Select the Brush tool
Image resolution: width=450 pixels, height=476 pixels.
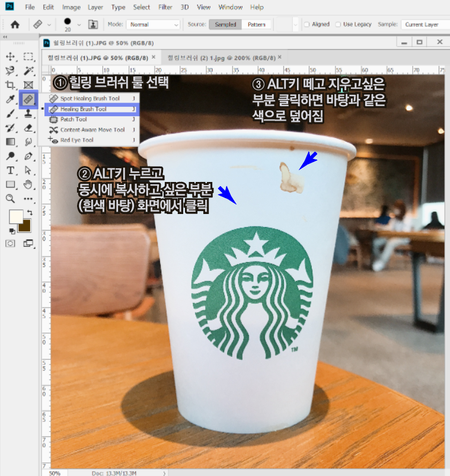pyautogui.click(x=10, y=114)
